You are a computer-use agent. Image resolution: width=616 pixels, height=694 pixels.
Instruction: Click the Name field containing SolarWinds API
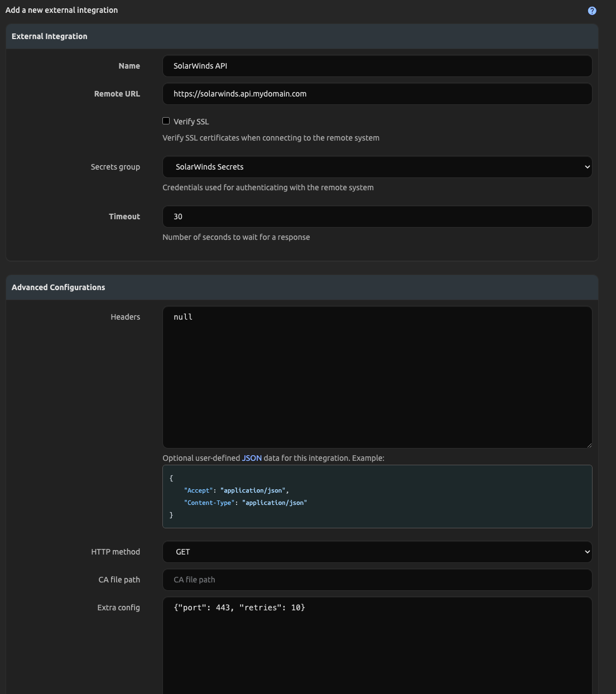(377, 65)
